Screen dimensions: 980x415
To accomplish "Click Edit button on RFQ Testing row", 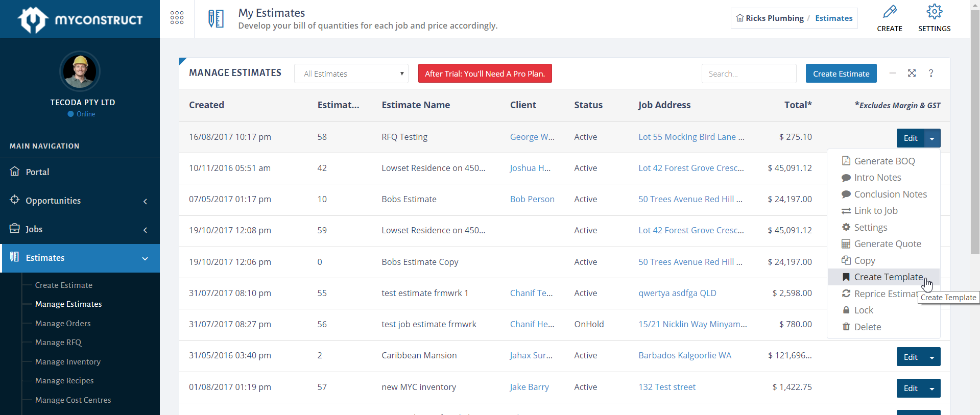I will [911, 138].
